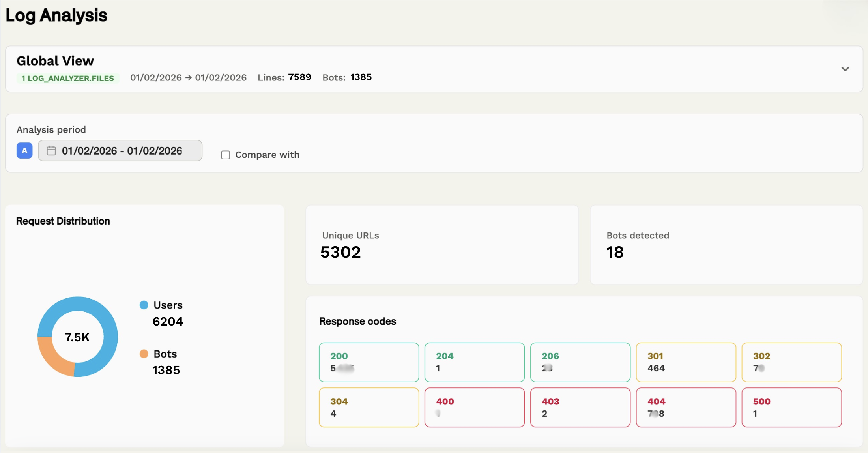868x453 pixels.
Task: Select the 400 response code card
Action: [474, 407]
